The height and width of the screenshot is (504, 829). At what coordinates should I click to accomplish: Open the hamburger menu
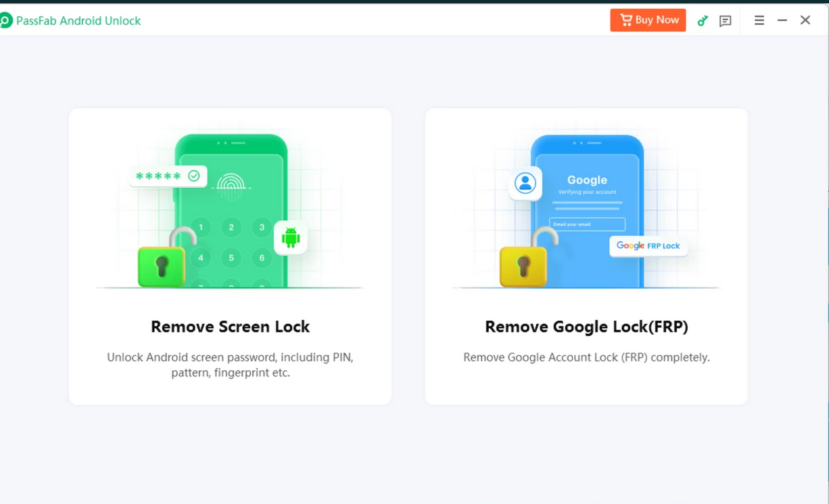click(x=759, y=20)
